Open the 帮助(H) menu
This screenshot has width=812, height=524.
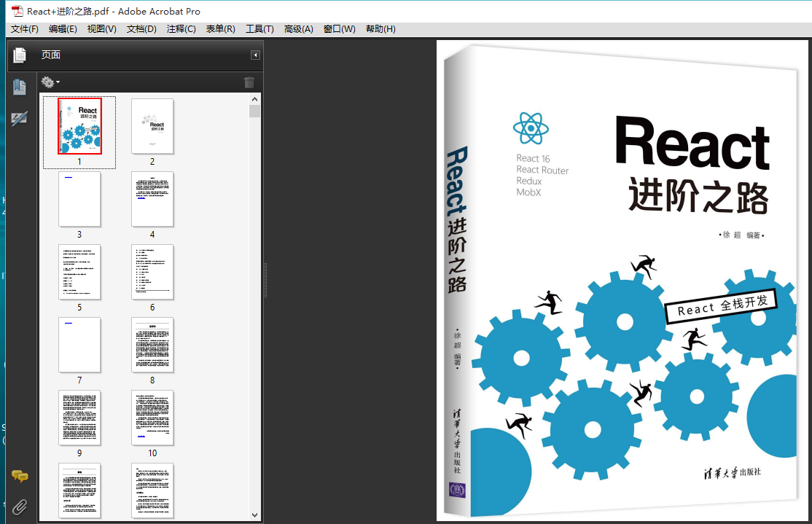coord(380,29)
